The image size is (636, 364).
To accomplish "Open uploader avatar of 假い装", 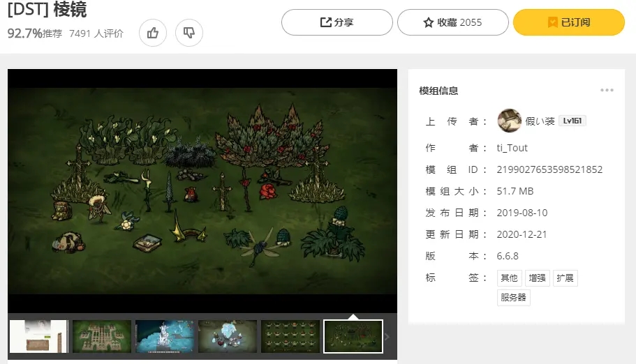I will pyautogui.click(x=509, y=121).
